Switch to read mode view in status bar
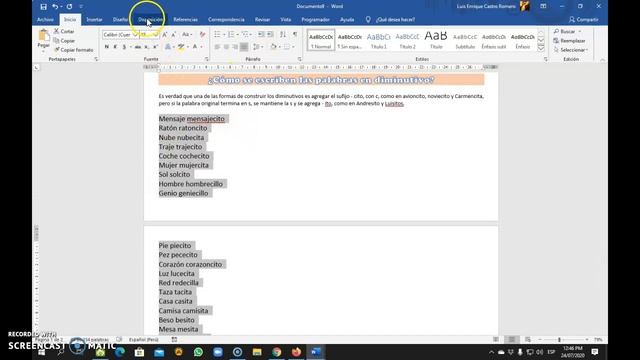The width and height of the screenshot is (640, 360). (x=496, y=340)
